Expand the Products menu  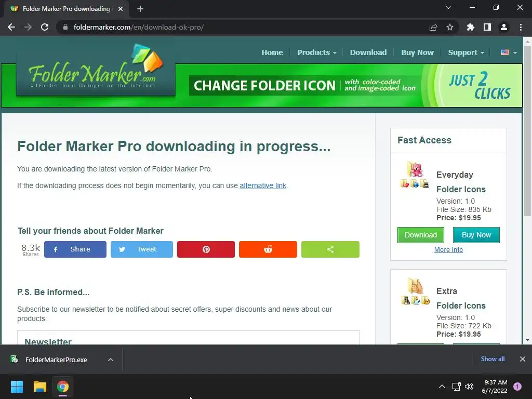tap(317, 52)
